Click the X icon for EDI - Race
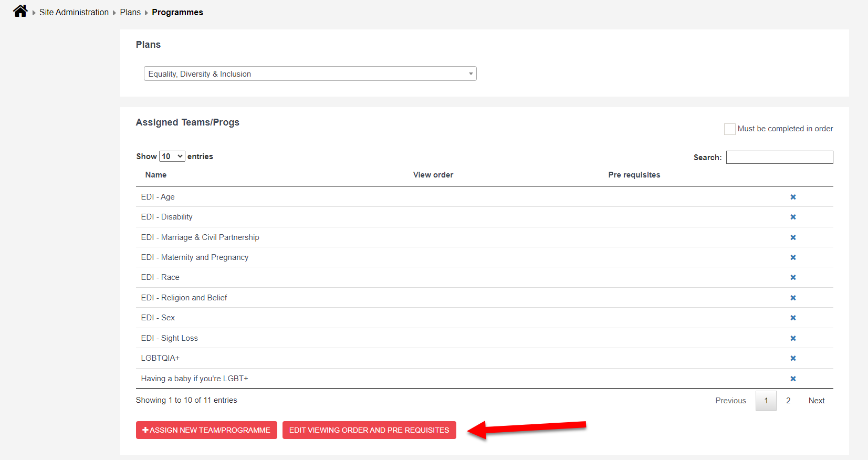Viewport: 868px width, 460px height. [x=793, y=277]
